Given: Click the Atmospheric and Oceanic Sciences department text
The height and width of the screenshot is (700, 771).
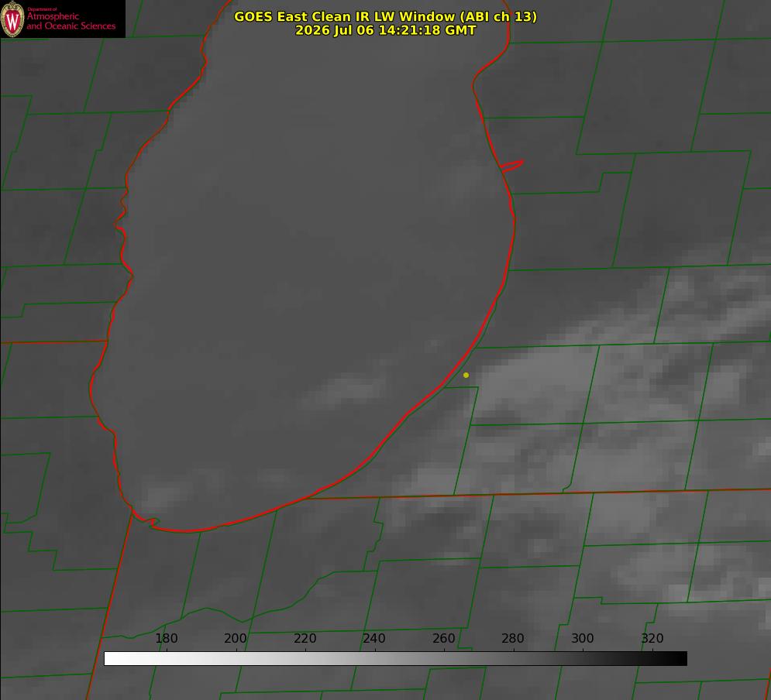Looking at the screenshot, I should tap(71, 19).
